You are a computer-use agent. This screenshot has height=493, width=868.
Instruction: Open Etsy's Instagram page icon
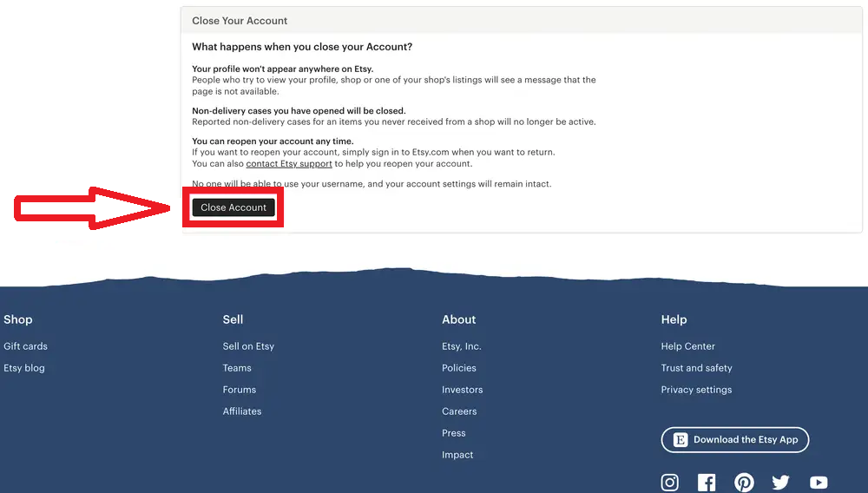670,483
